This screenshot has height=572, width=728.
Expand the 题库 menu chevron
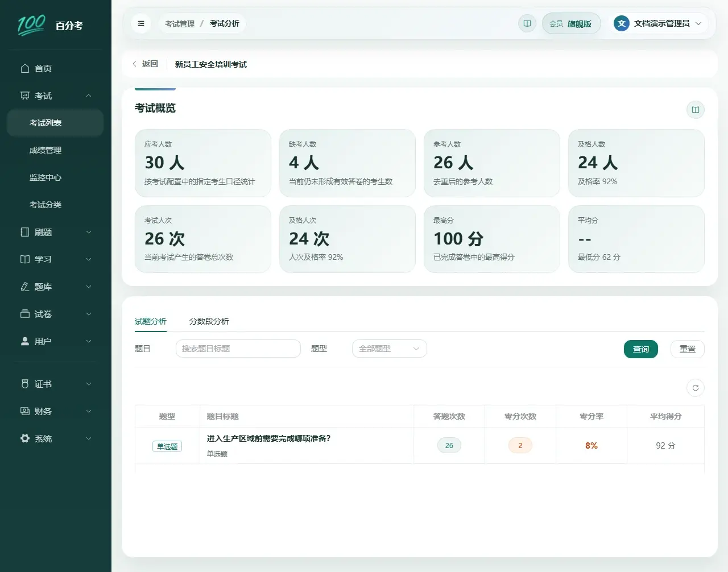[x=89, y=287]
